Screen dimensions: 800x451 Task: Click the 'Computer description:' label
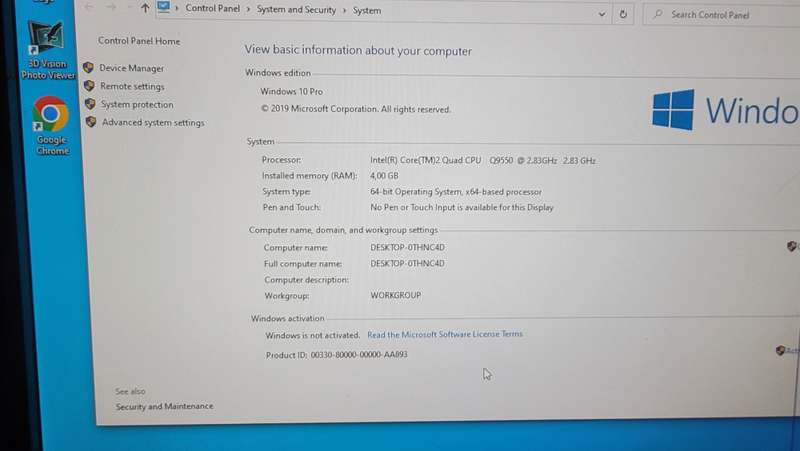(x=307, y=280)
